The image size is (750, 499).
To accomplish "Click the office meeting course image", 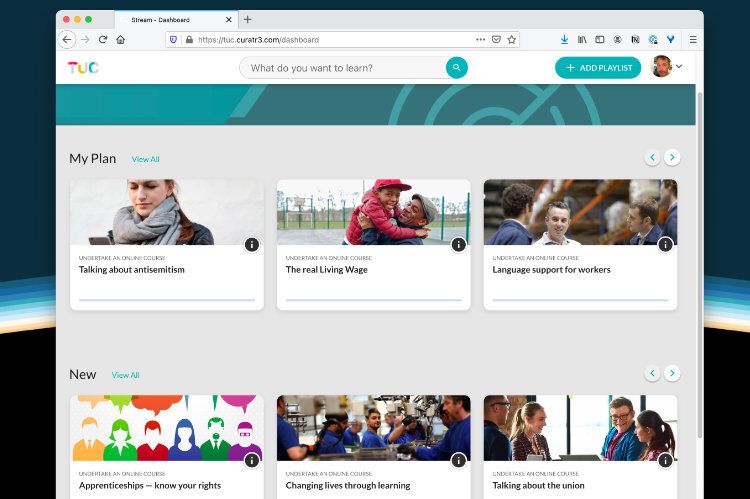I will pos(580,428).
